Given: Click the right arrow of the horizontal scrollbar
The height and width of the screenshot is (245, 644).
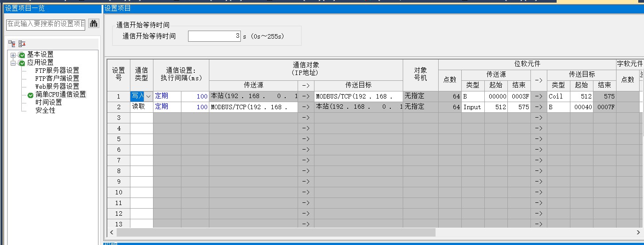Looking at the screenshot, I should (639, 233).
